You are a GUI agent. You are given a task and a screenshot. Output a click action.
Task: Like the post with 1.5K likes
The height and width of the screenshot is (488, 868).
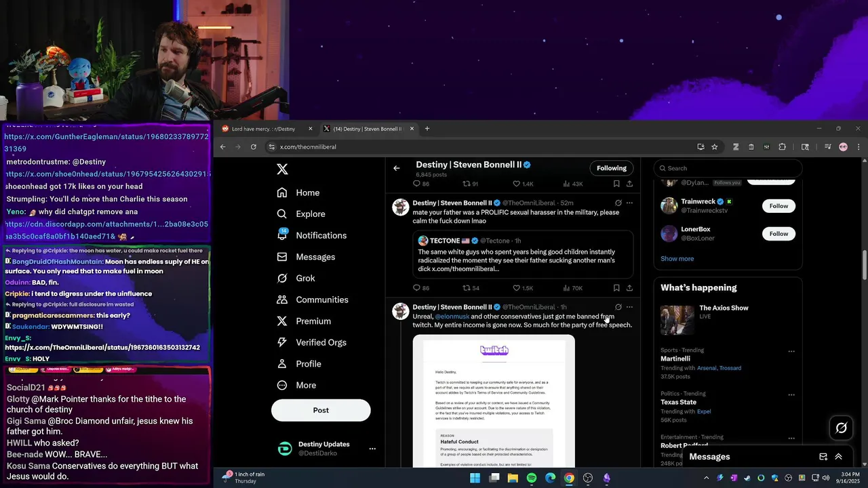coord(523,288)
